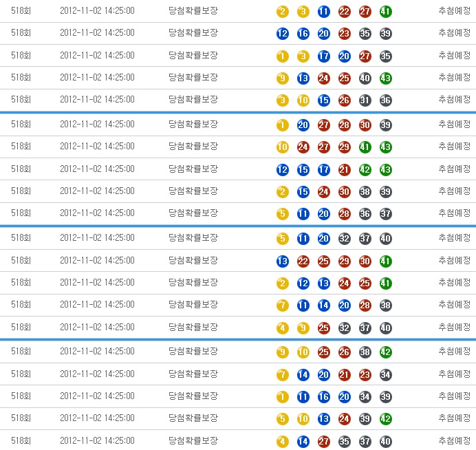Click gray ball 38 right of ball 30
Image resolution: width=476 pixels, height=450 pixels.
pos(365,192)
